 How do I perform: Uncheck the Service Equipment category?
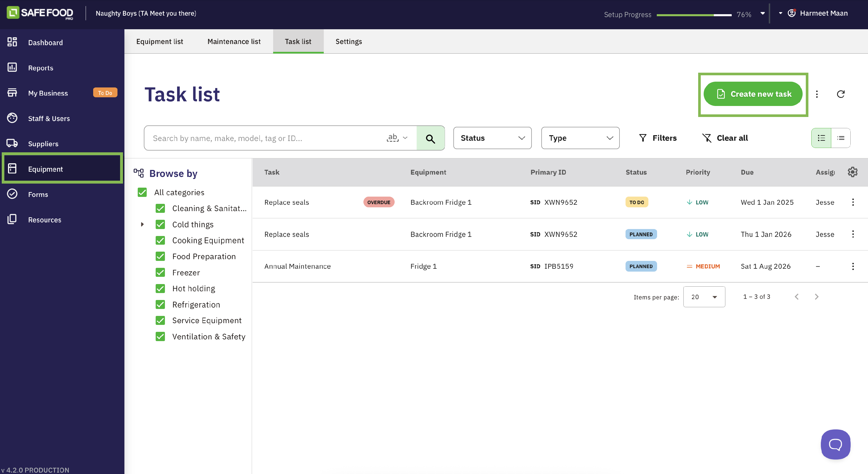(160, 321)
